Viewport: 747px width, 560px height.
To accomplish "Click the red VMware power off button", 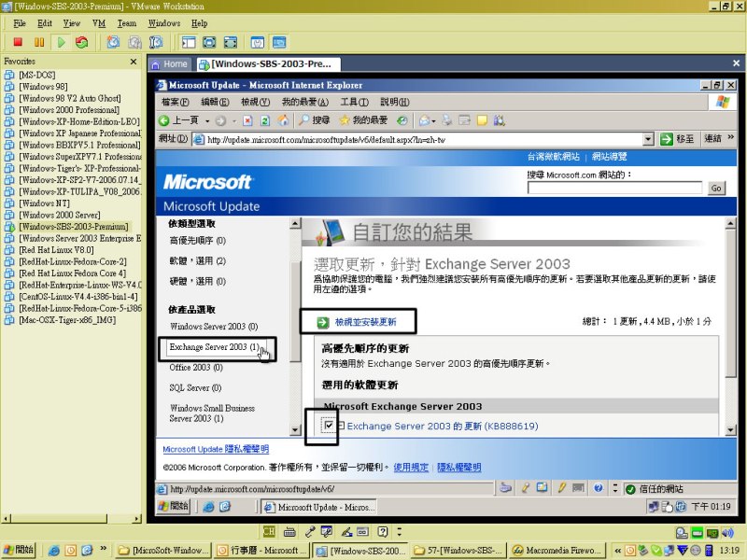I will [x=18, y=42].
